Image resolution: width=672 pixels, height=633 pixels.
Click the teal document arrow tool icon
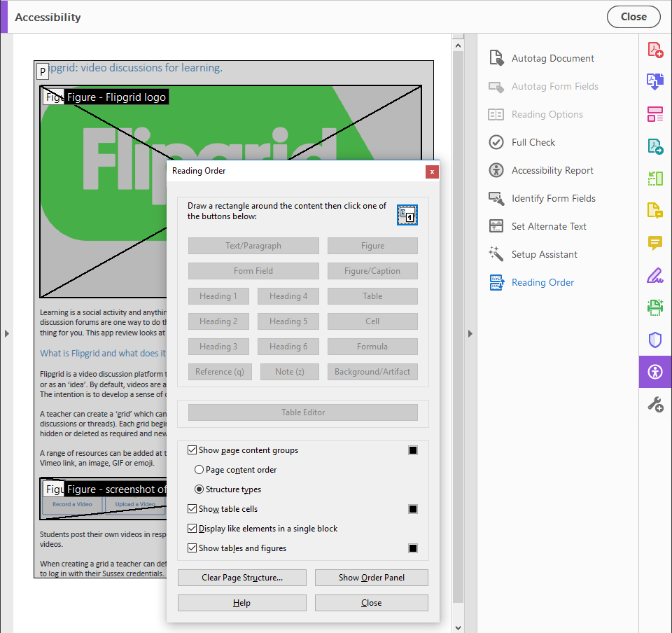pyautogui.click(x=655, y=146)
